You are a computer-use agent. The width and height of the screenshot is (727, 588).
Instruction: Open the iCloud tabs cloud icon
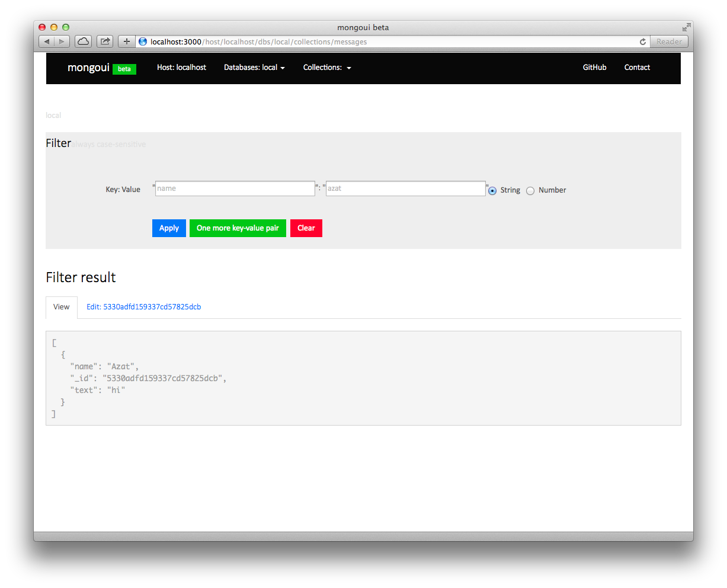(84, 41)
